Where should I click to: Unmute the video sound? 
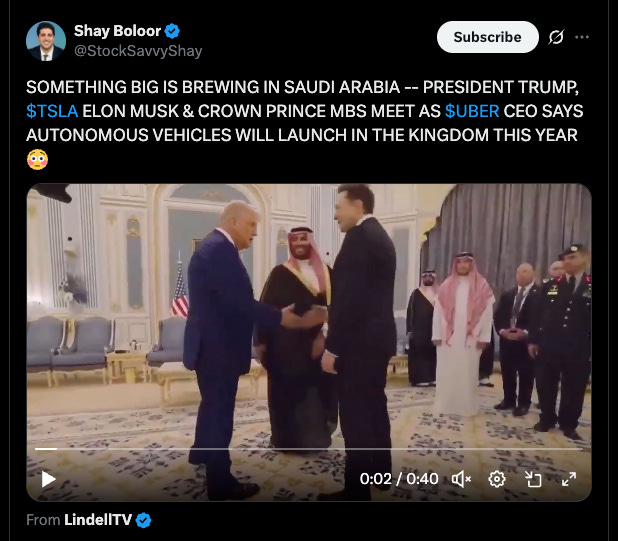pyautogui.click(x=461, y=479)
